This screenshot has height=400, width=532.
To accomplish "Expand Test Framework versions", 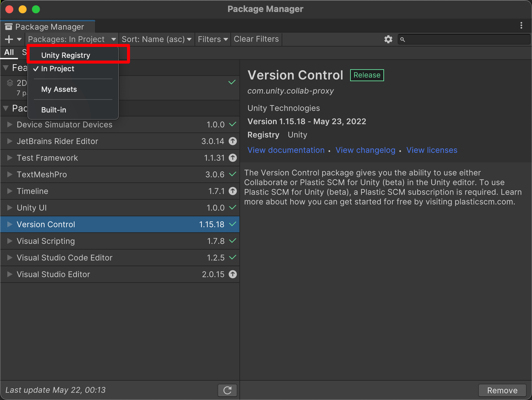I will [x=10, y=158].
